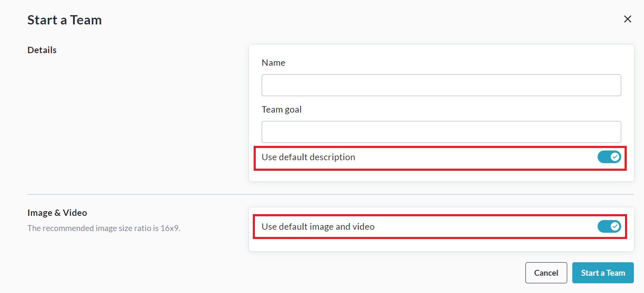The height and width of the screenshot is (293, 644).
Task: Click the checkmark knob on image and video toggle
Action: (x=615, y=226)
